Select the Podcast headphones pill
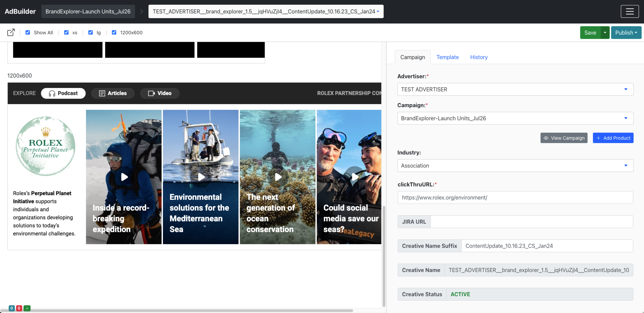Viewport: 644px width, 313px height. pyautogui.click(x=63, y=93)
